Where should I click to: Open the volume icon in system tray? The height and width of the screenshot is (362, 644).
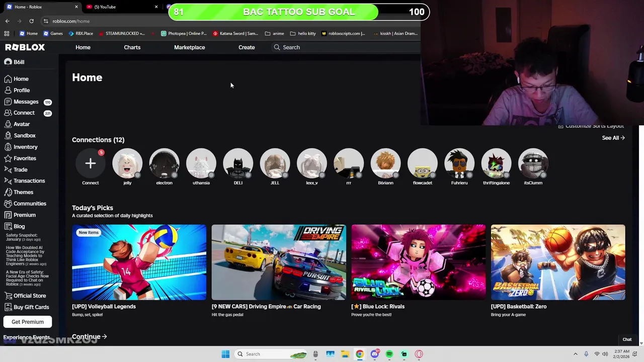605,354
